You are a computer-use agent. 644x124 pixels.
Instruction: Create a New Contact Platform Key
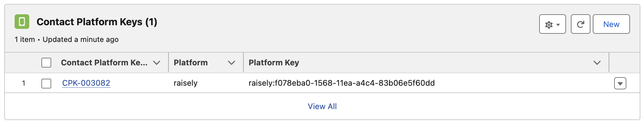coord(611,24)
